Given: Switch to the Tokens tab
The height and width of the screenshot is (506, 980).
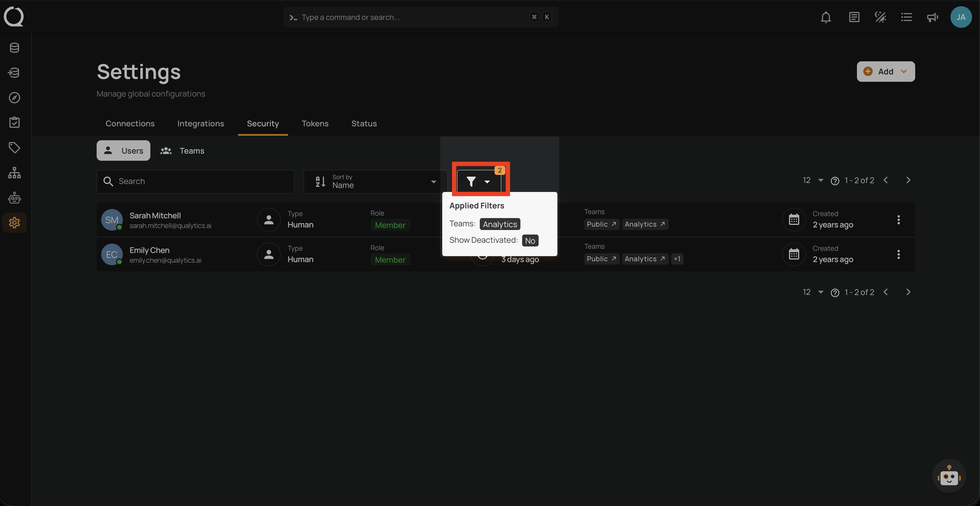Looking at the screenshot, I should (315, 124).
